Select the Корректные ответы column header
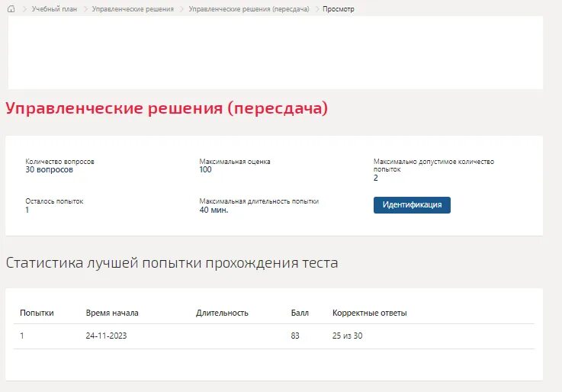The width and height of the screenshot is (562, 392). [x=369, y=313]
